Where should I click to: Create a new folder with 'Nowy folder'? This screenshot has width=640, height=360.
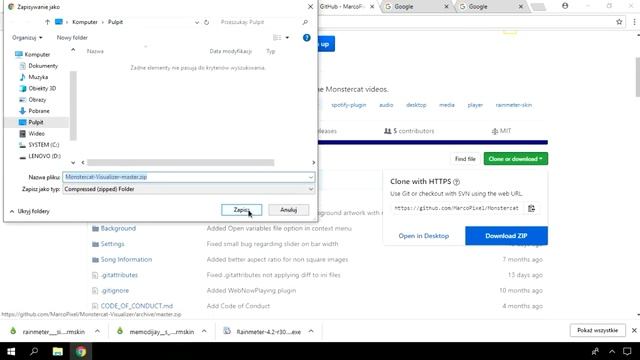click(x=72, y=38)
